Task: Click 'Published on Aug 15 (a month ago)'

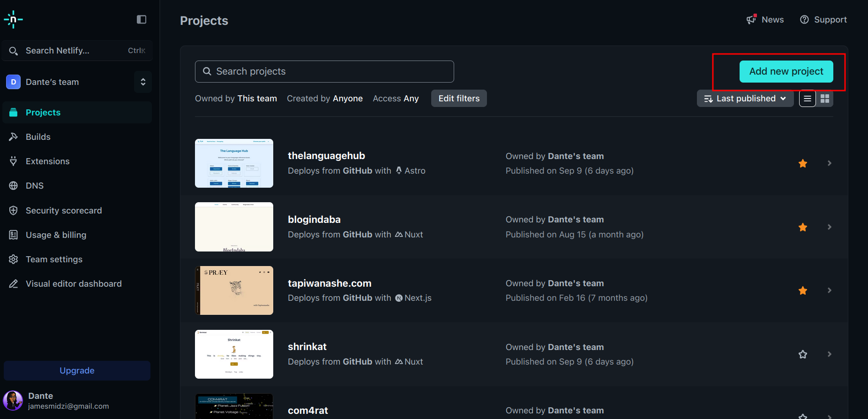Action: (575, 235)
